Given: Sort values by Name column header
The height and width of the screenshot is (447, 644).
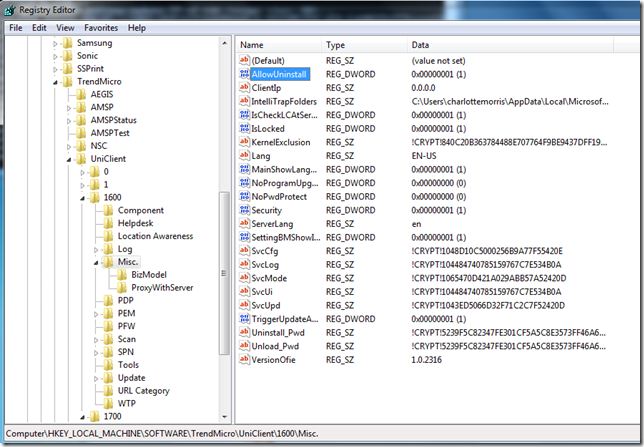Looking at the screenshot, I should click(x=279, y=45).
